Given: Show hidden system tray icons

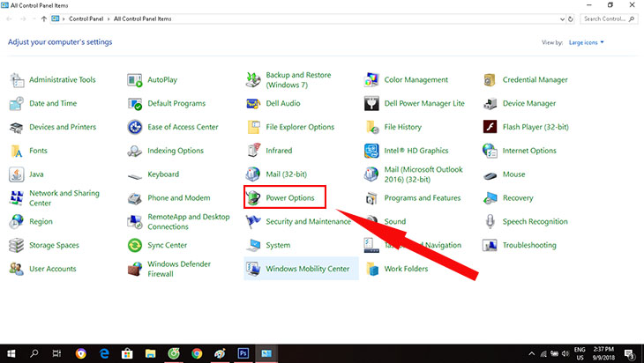Looking at the screenshot, I should [531, 353].
